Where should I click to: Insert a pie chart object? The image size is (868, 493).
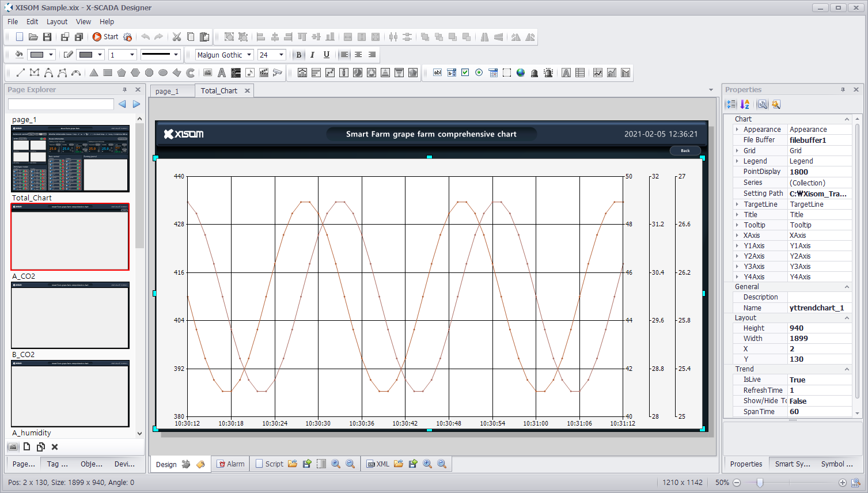pyautogui.click(x=358, y=73)
